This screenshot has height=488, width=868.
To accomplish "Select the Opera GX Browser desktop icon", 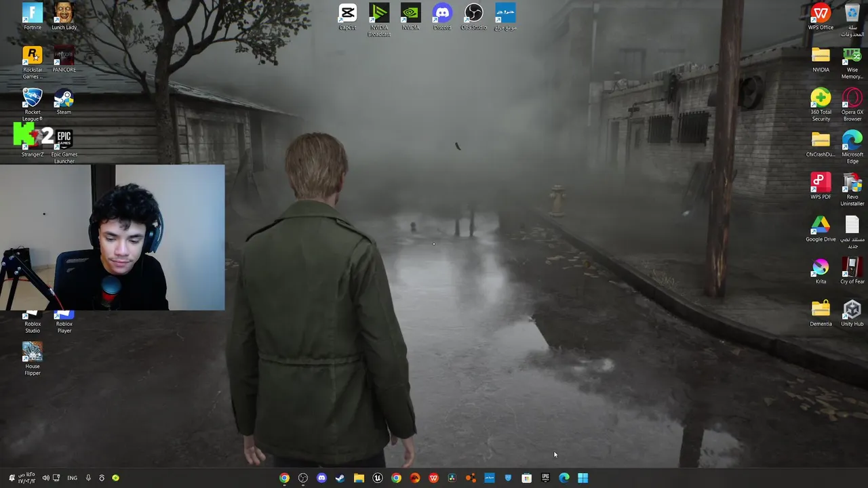I will pos(852,104).
